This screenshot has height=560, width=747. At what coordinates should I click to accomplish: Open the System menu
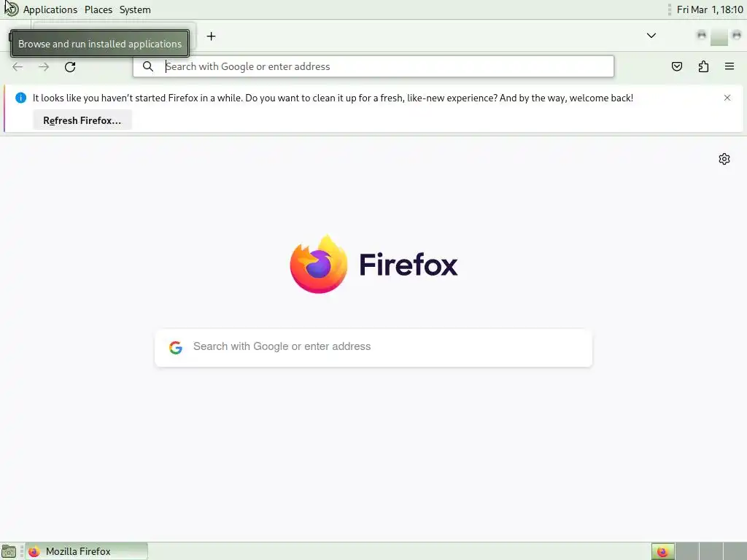135,9
